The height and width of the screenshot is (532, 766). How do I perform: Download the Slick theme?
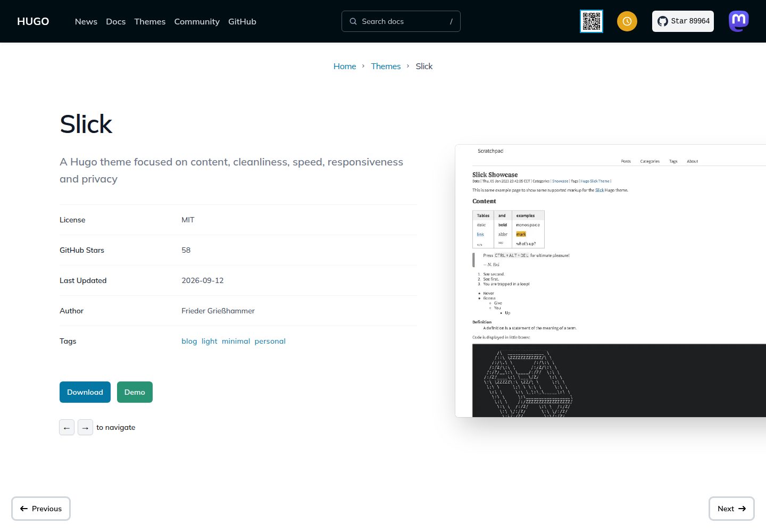pyautogui.click(x=85, y=392)
